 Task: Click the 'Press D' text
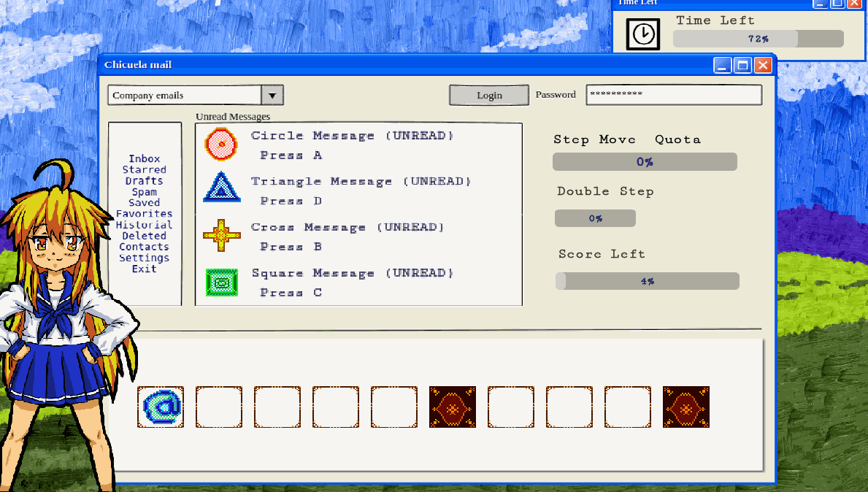(x=291, y=201)
